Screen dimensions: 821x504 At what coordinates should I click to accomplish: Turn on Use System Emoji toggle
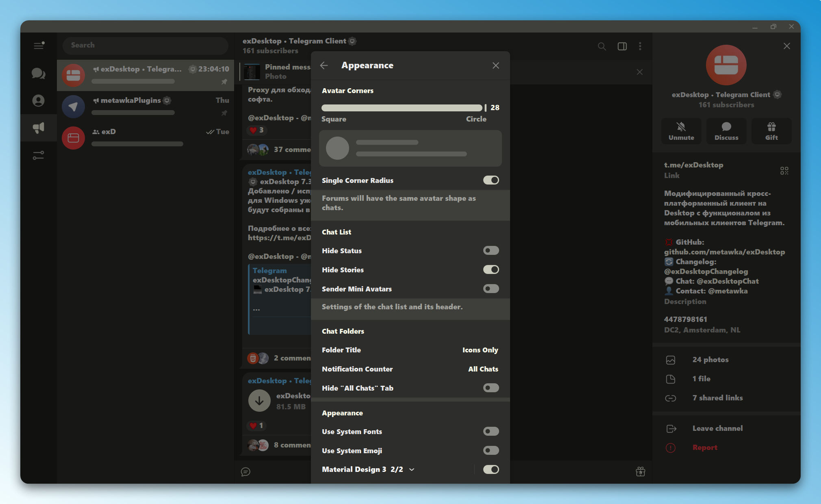pos(491,450)
